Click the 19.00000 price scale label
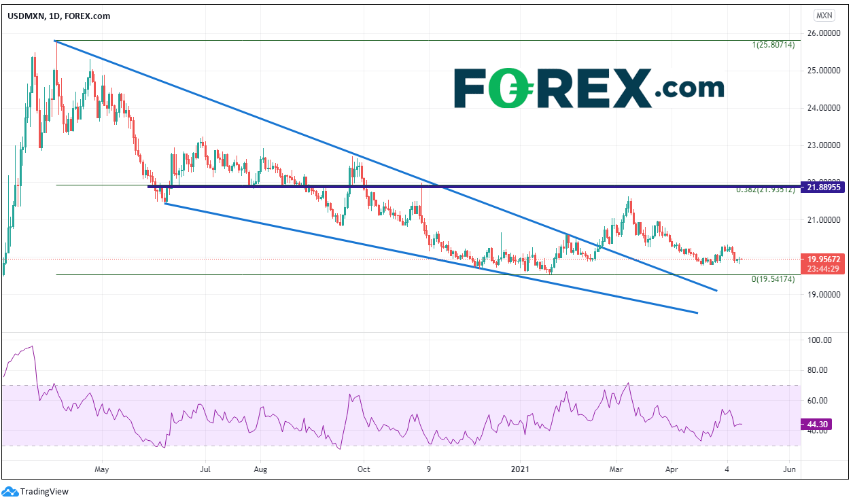Viewport: 853px width, 504px height. click(824, 295)
